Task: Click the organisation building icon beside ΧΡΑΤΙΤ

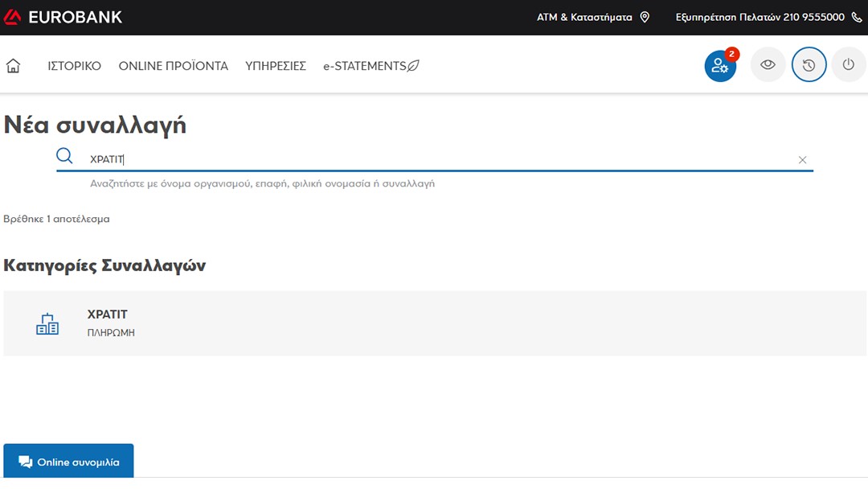Action: [47, 323]
